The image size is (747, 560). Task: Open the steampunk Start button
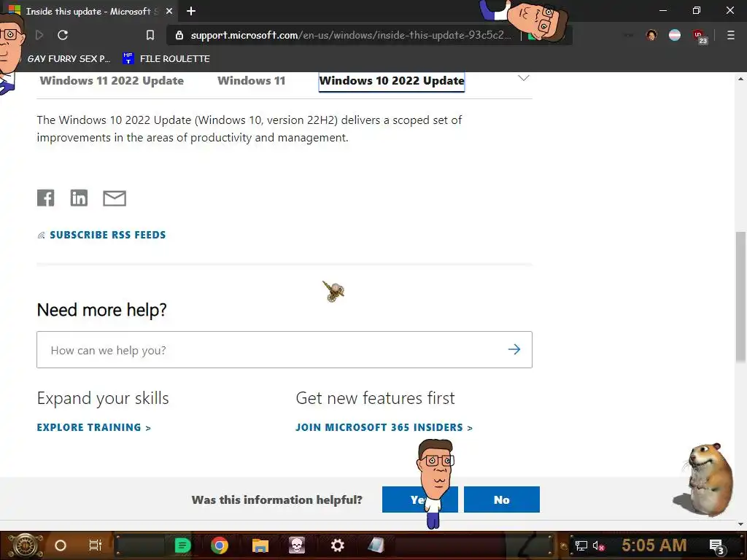[25, 545]
